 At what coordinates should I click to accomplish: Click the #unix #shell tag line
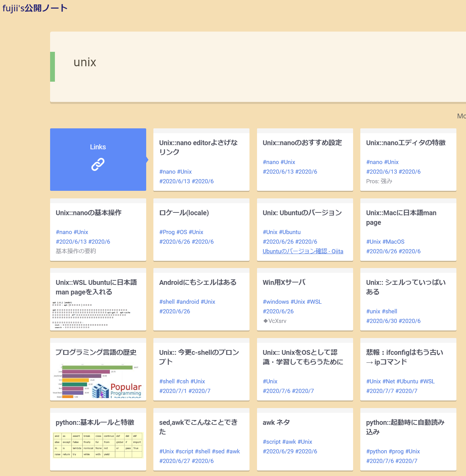pyautogui.click(x=382, y=311)
